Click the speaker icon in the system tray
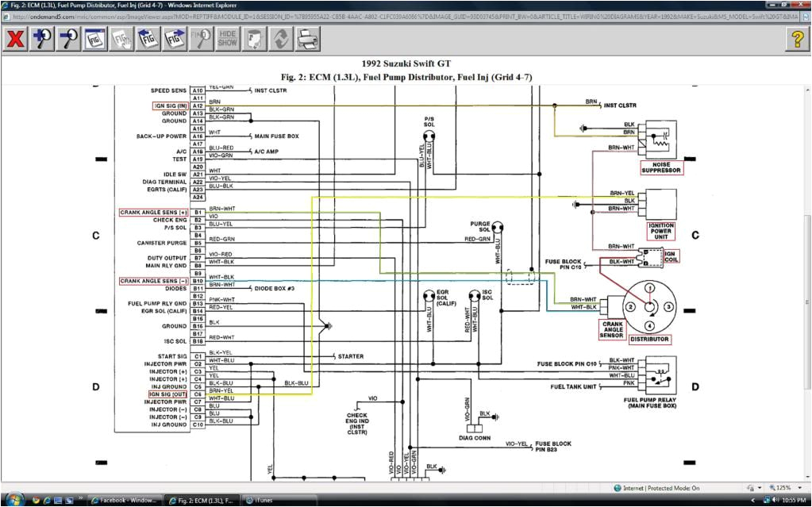 (x=775, y=500)
